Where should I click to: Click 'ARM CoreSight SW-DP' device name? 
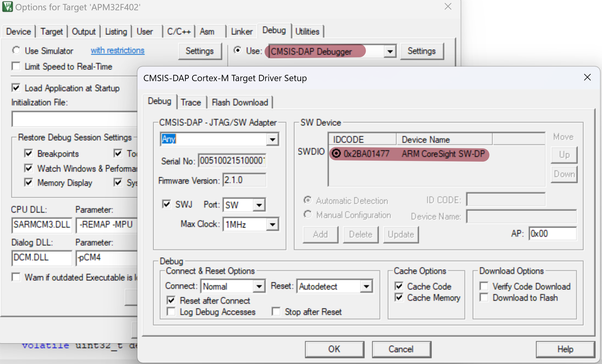[443, 154]
